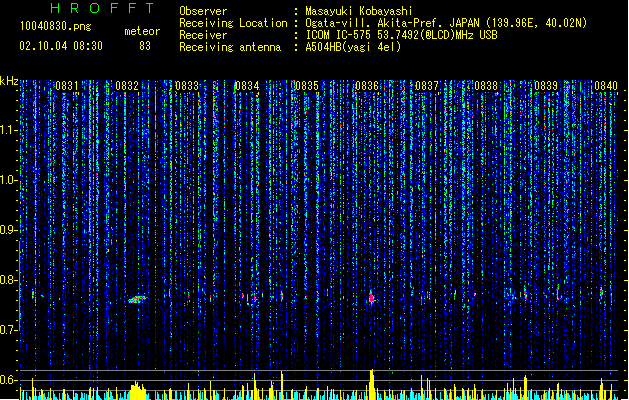
Task: Click the bright red meteor echo near 0836
Action: click(x=371, y=298)
